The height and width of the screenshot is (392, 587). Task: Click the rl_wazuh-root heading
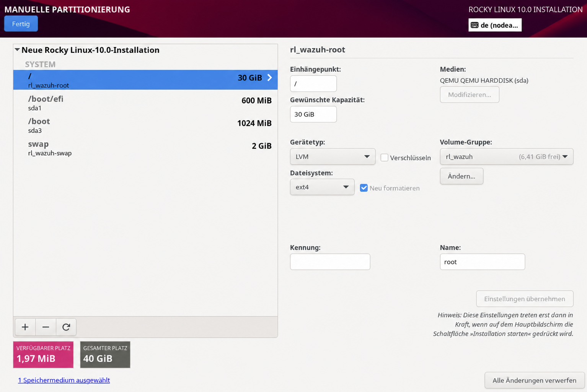pos(318,49)
